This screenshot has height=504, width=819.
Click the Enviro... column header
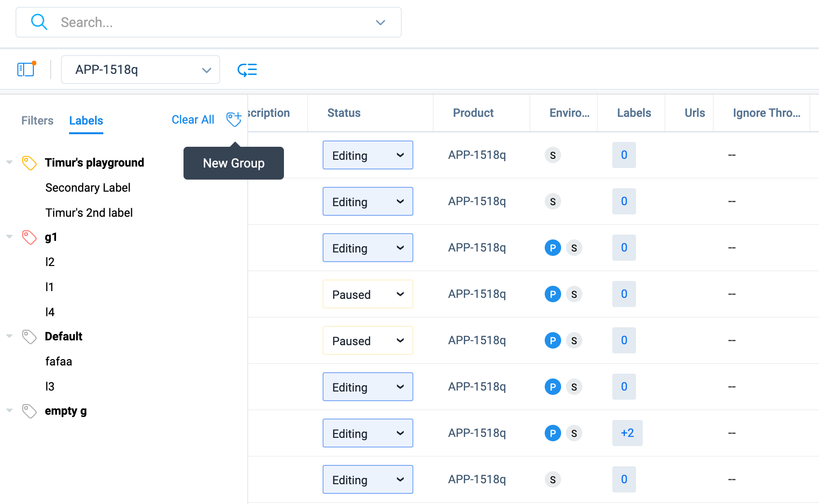coord(569,113)
